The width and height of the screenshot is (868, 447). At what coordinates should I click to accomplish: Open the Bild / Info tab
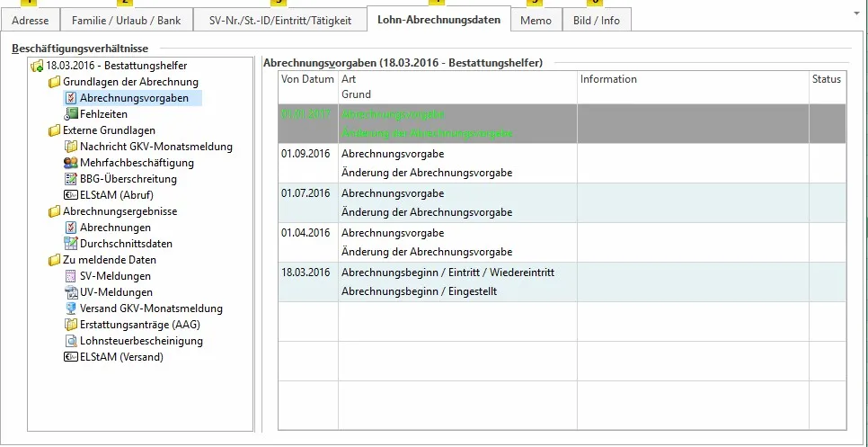[597, 20]
